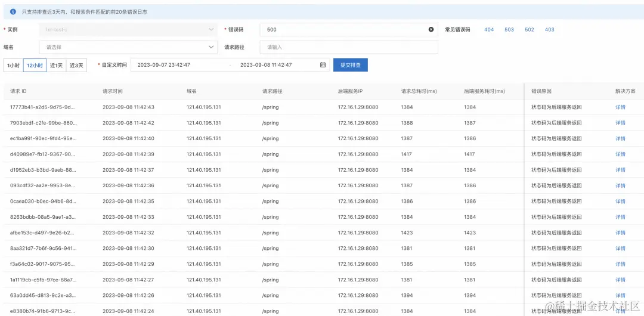This screenshot has width=644, height=316.
Task: Click domain 121.40.195.131 in the 11:42:40 row
Action: tap(204, 138)
